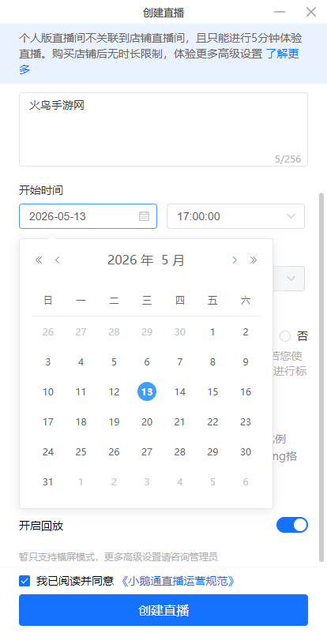
Task: Choose day 22 in the calendar
Action: coord(212,421)
